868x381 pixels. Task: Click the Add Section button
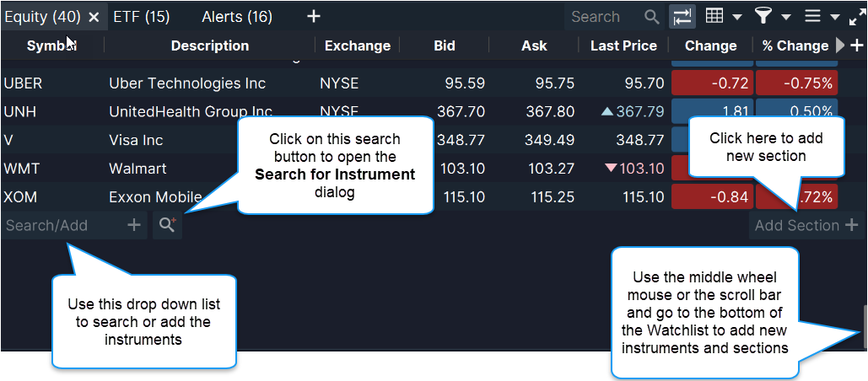pyautogui.click(x=806, y=225)
